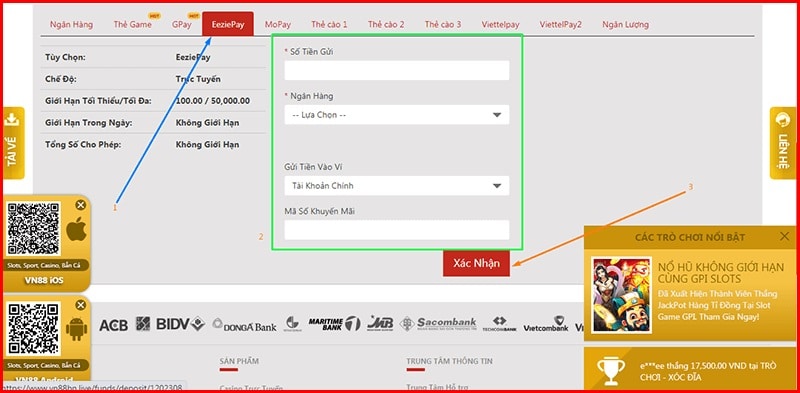Click the Vietcombank logo
This screenshot has height=393, width=800.
pos(546,324)
